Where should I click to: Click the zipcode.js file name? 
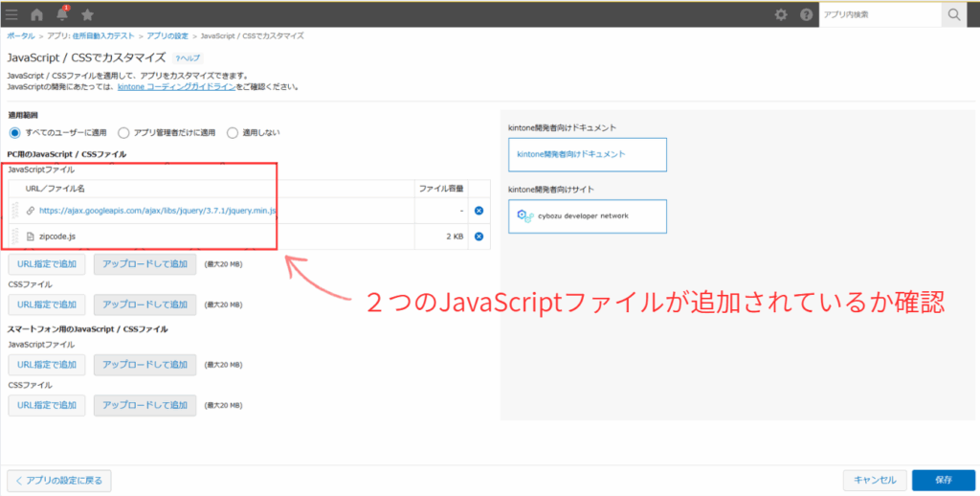click(x=57, y=237)
